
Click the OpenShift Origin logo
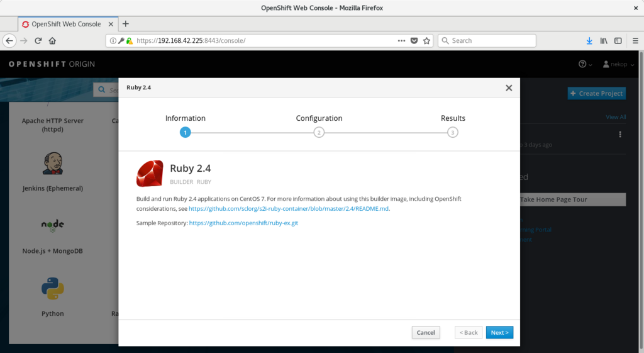52,64
